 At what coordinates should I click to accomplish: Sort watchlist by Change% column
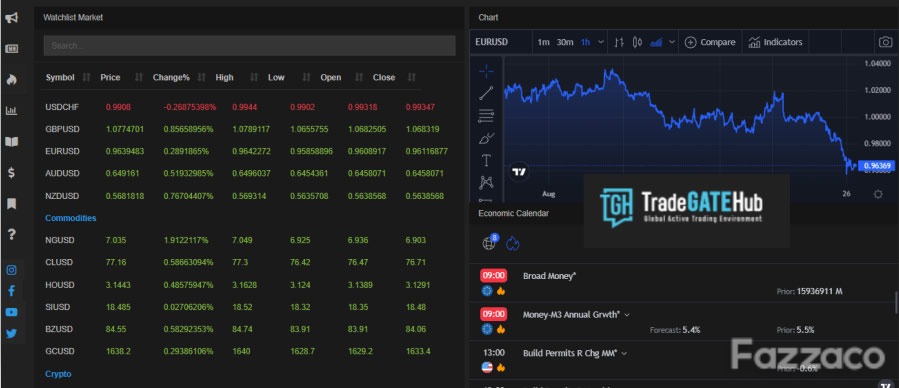171,77
